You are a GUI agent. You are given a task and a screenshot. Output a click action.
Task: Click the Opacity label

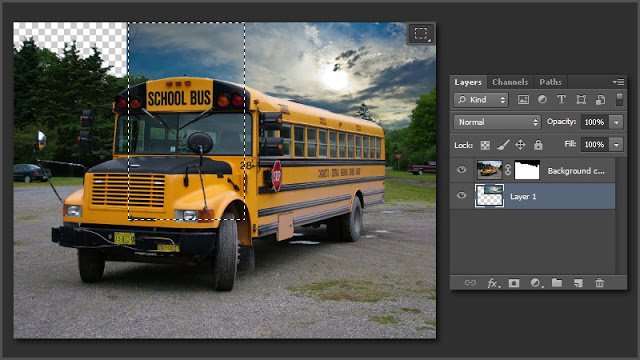pos(561,122)
